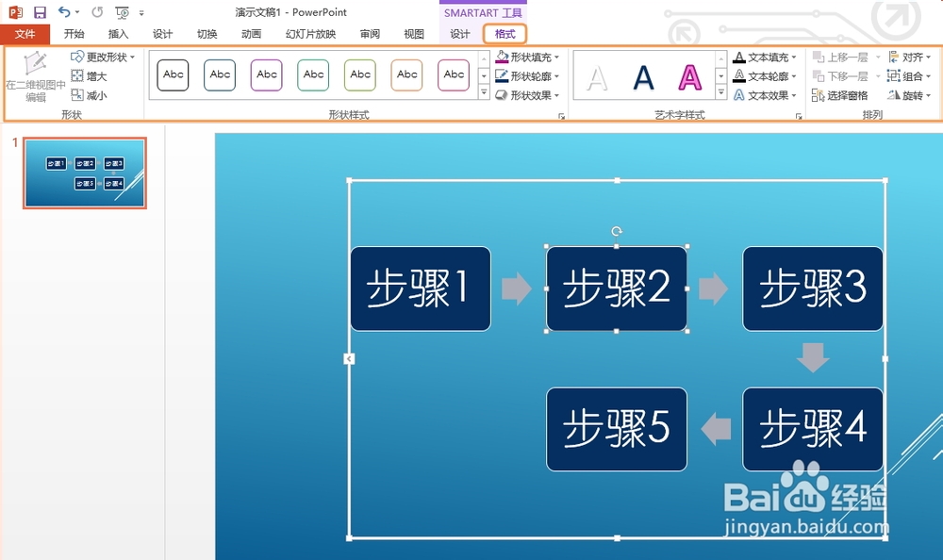
Task: Apply 形状效果 (Shape Effects)
Action: click(x=528, y=95)
